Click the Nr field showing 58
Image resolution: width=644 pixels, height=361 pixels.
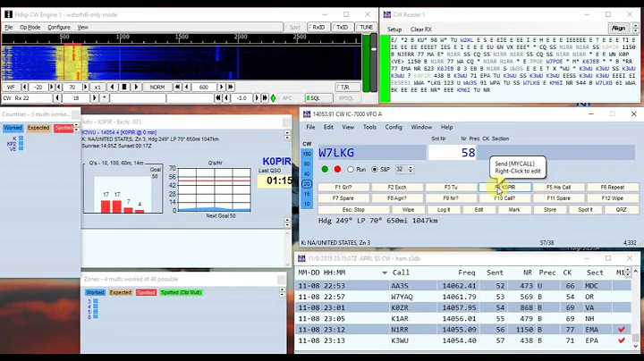pyautogui.click(x=453, y=153)
